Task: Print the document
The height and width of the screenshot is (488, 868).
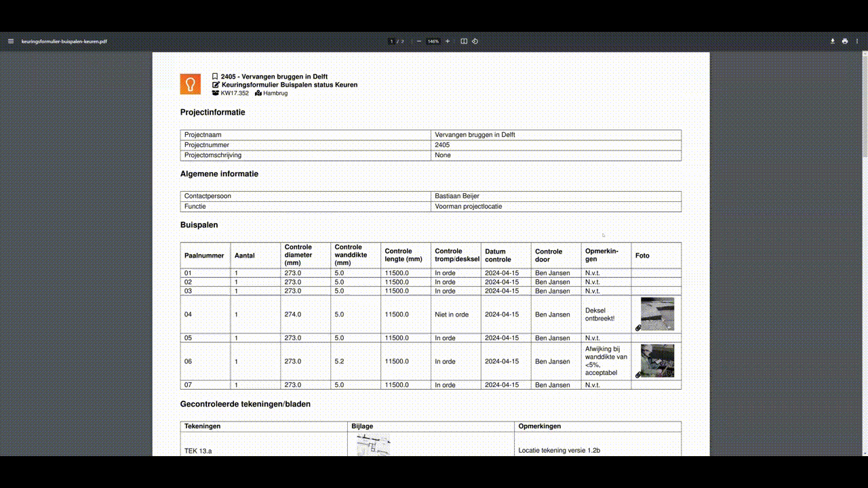Action: (844, 41)
